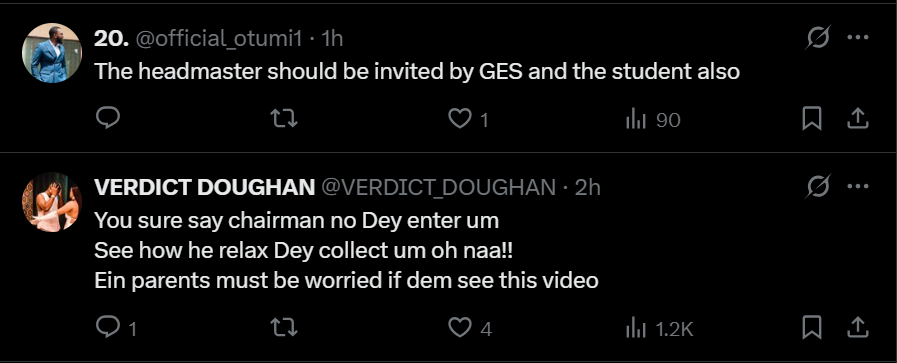Viewport: 897px width, 363px height.
Task: Share the official_otumi1 tweet
Action: (858, 119)
